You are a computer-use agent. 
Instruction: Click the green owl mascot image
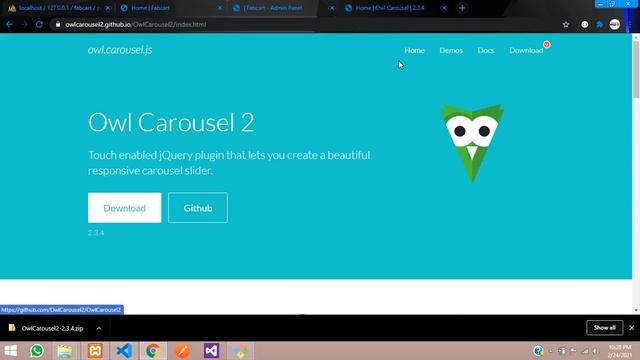pos(472,144)
